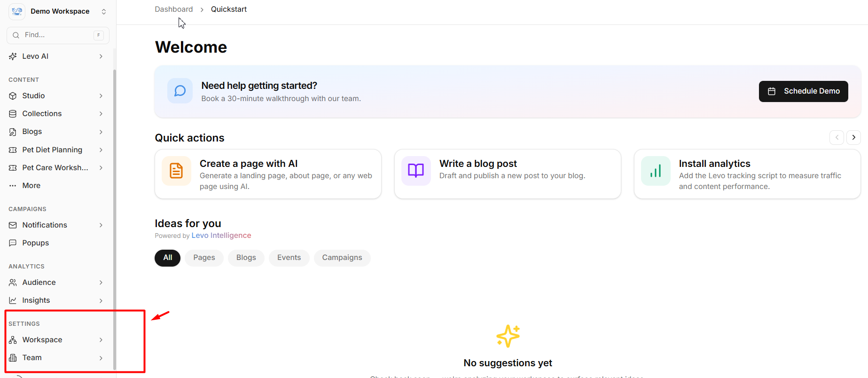Click the Insights chart icon
The width and height of the screenshot is (868, 378).
coord(13,300)
